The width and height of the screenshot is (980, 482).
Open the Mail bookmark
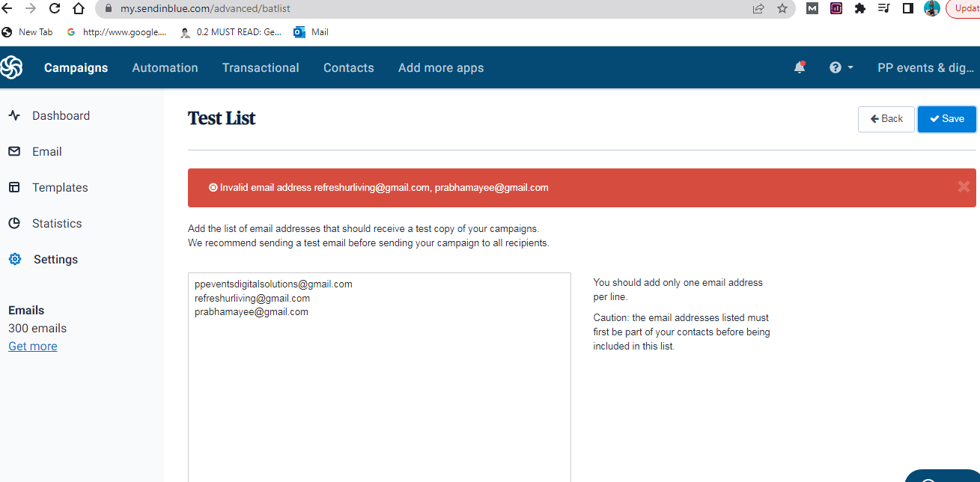coord(310,31)
